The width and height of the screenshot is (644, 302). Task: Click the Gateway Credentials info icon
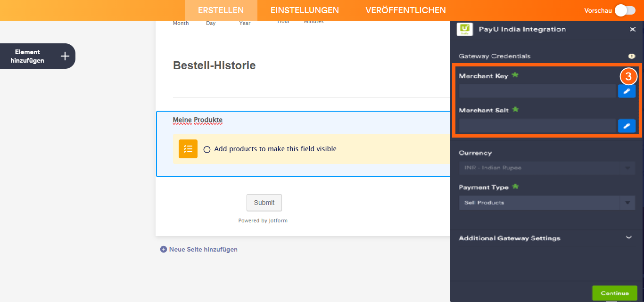coord(632,56)
